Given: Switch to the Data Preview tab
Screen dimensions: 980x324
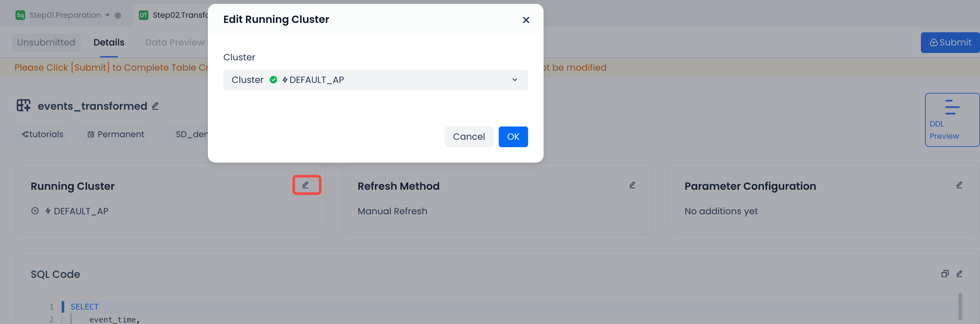Looking at the screenshot, I should click(175, 42).
